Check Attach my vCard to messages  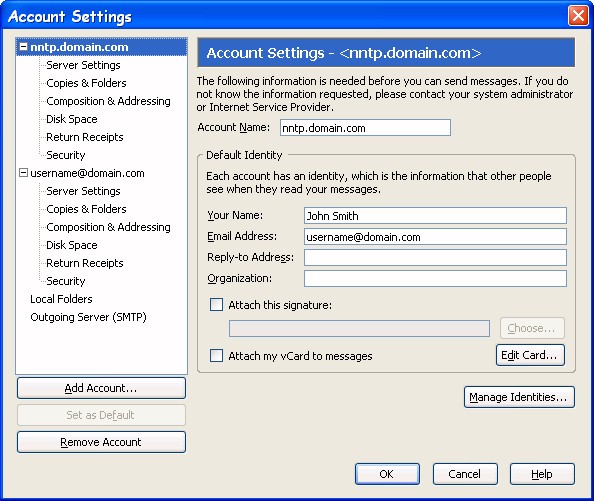[x=216, y=356]
